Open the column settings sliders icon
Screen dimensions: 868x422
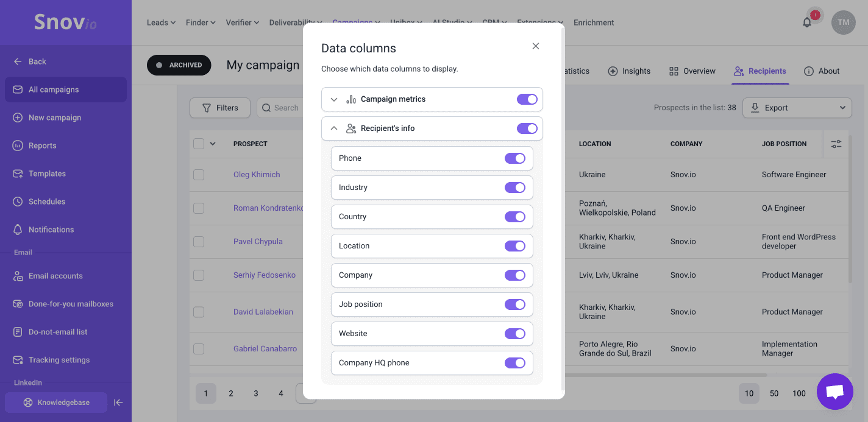pyautogui.click(x=836, y=144)
